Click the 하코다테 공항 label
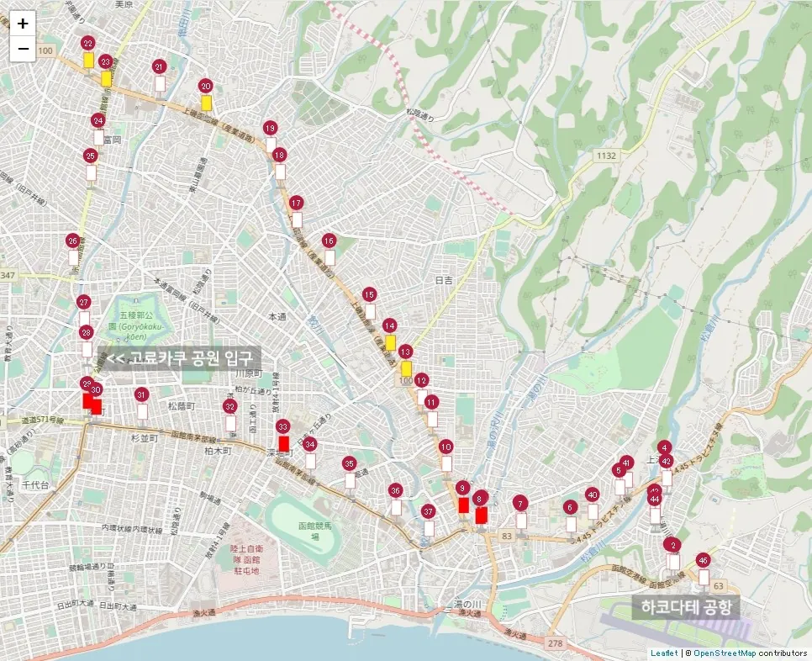The height and width of the screenshot is (661, 812). pyautogui.click(x=686, y=607)
